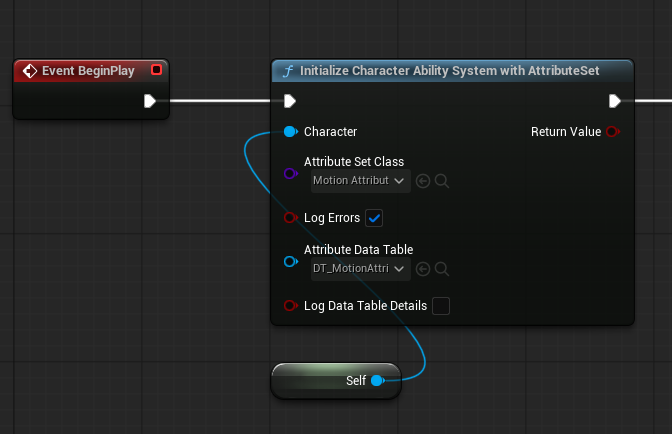Use selected asset for Attribute Data Table
672x434 pixels.
coord(423,269)
